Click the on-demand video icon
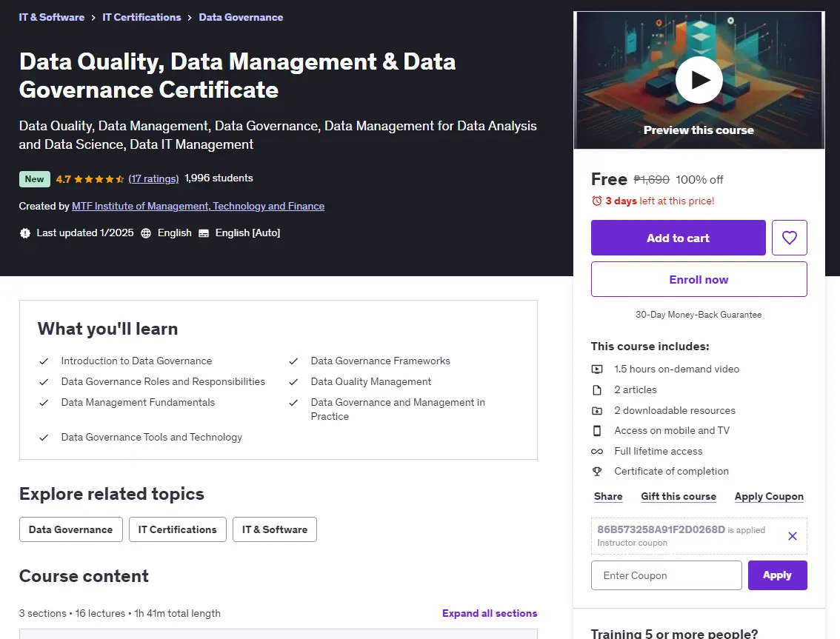Image resolution: width=840 pixels, height=639 pixels. click(597, 369)
